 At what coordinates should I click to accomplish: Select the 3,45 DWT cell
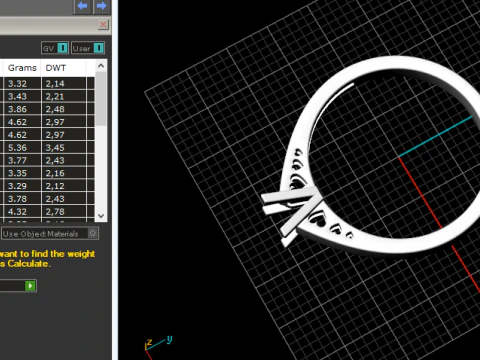tap(64, 147)
